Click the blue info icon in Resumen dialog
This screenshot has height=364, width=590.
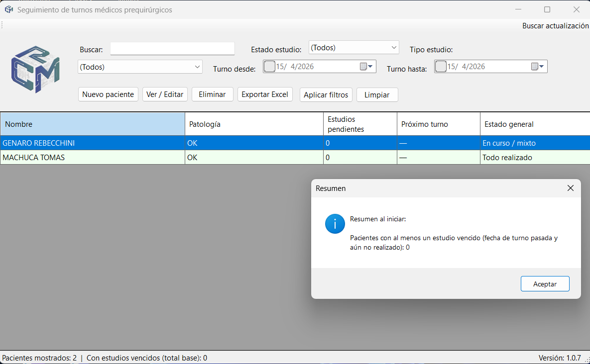click(x=335, y=224)
